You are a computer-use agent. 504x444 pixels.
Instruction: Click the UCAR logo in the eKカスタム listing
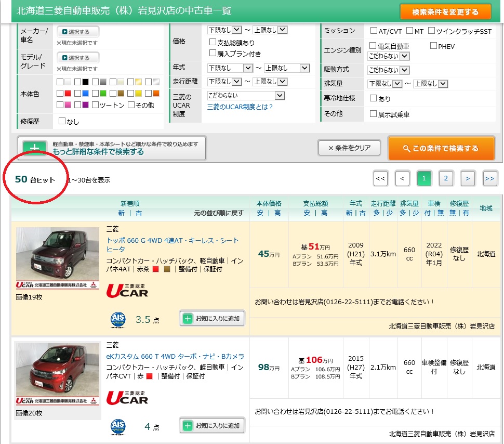pos(127,398)
